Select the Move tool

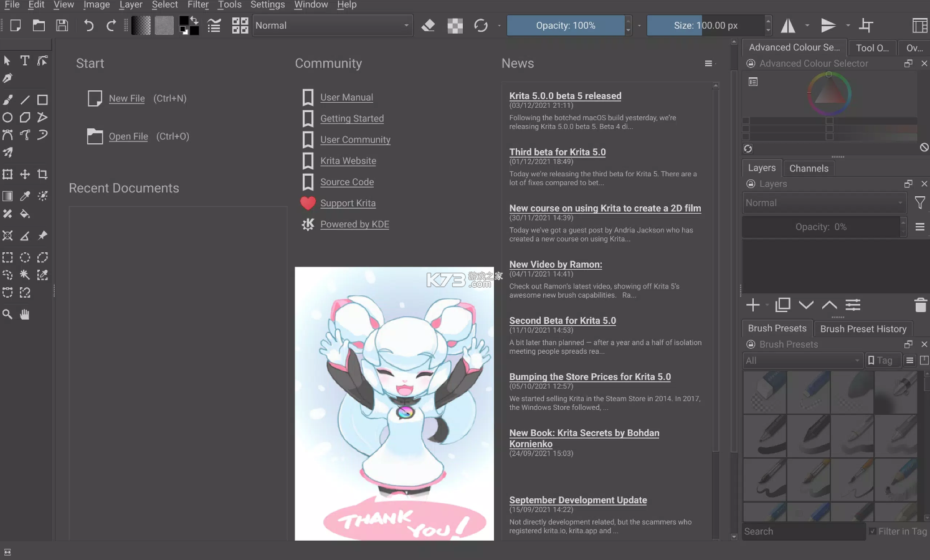point(25,174)
